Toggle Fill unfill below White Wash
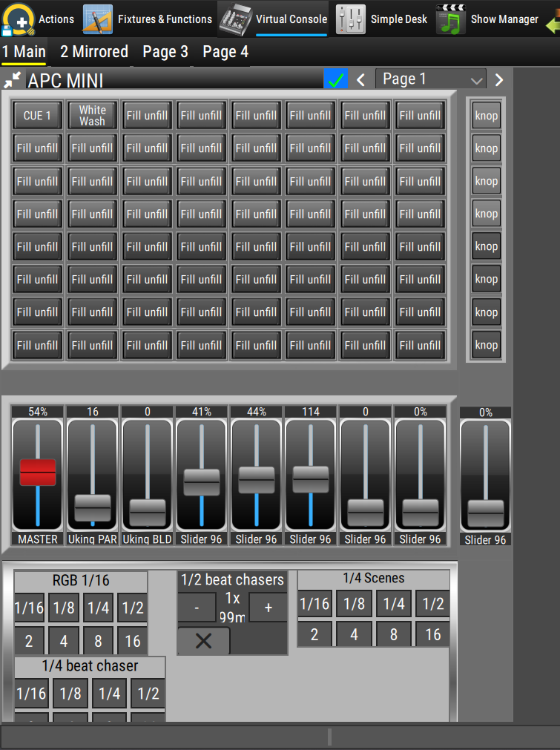Screen dimensions: 560x750 tap(92, 148)
